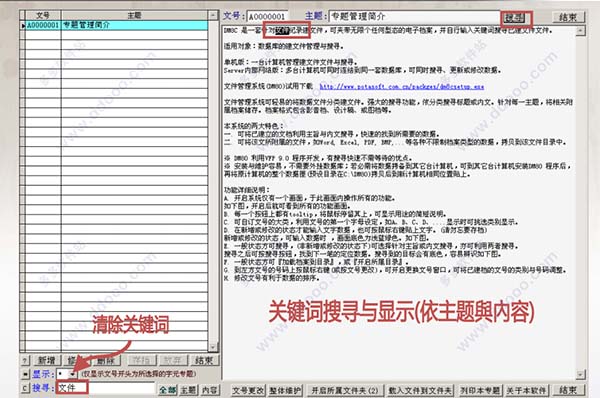Viewport: 600px width, 398px height.
Task: Click 载入文件到文件夹 button
Action: tap(421, 390)
